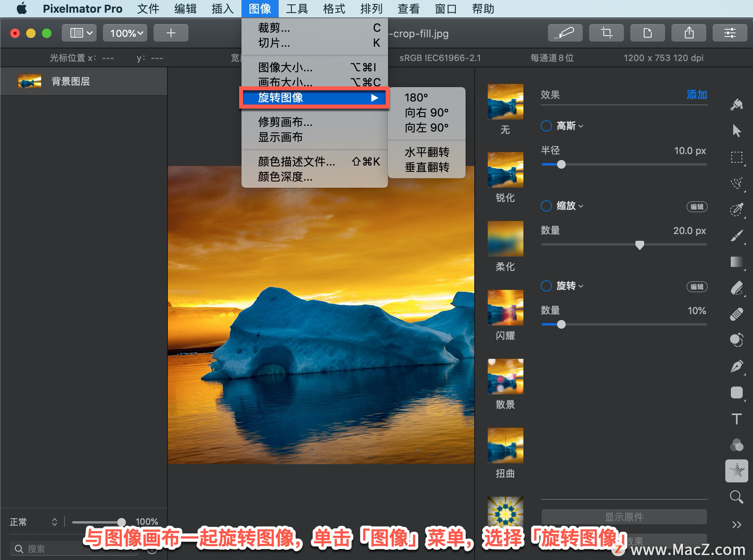Select the Color Selection eyedropper tool
The image size is (753, 560).
[736, 210]
